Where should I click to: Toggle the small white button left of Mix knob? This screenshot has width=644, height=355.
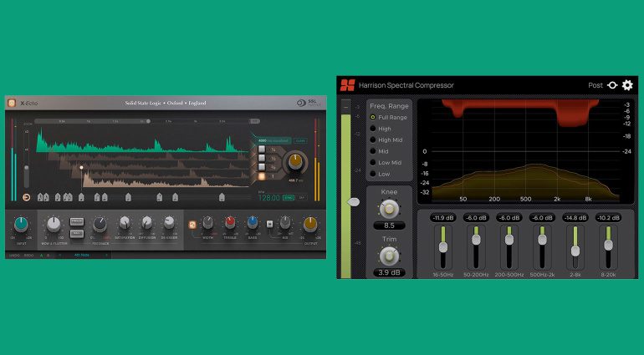(x=269, y=224)
